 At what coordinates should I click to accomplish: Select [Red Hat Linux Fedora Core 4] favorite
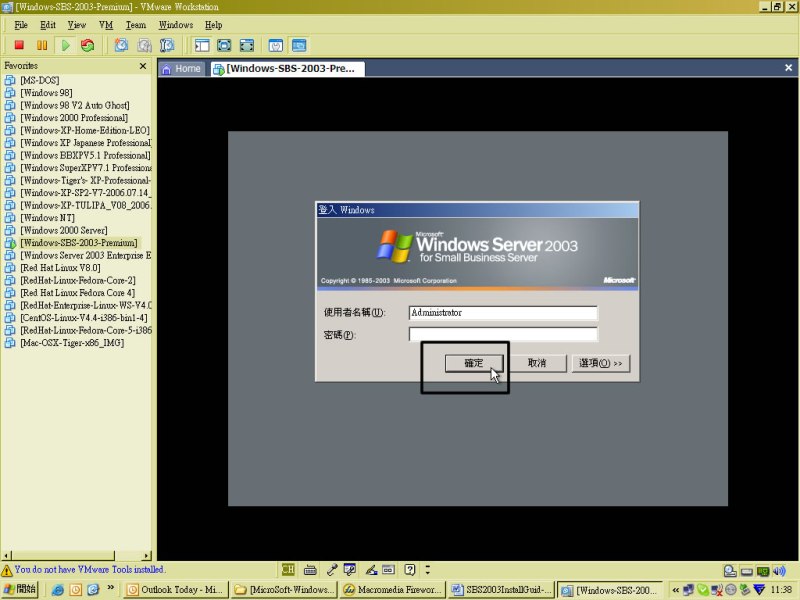pos(78,293)
